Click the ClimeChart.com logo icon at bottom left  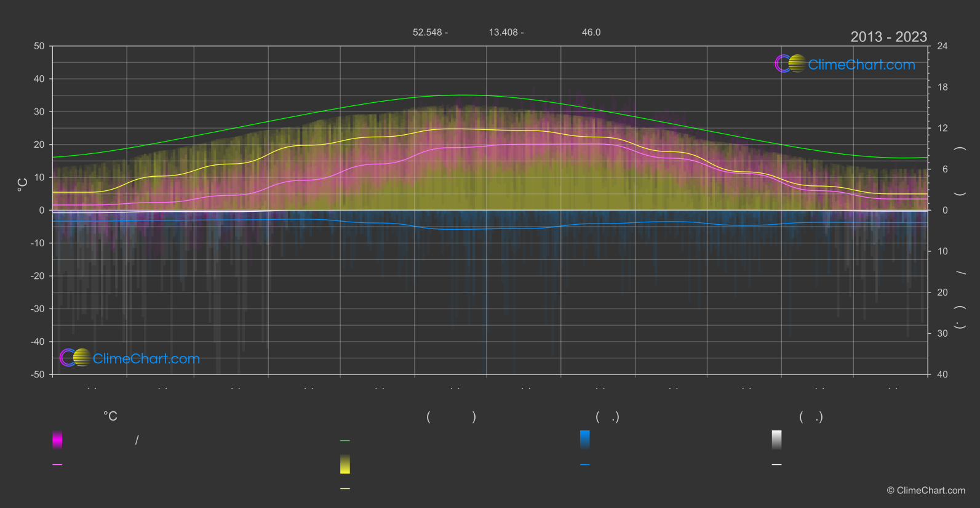[x=75, y=357]
